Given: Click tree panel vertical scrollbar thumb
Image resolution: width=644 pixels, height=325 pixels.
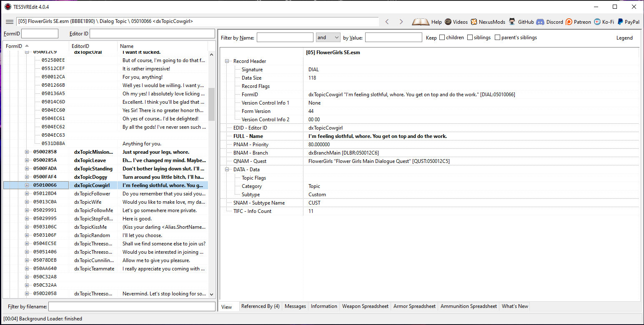Looking at the screenshot, I should pyautogui.click(x=211, y=104).
